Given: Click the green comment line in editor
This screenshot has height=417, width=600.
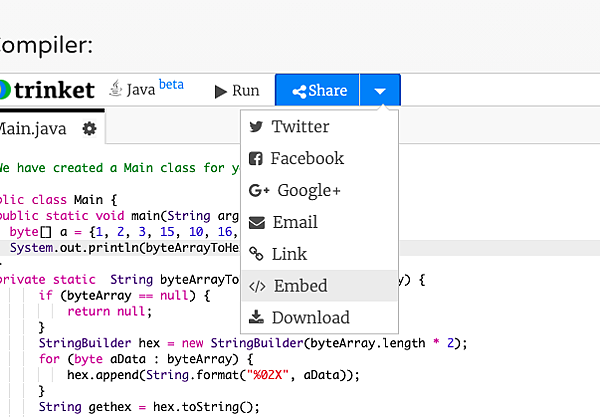Looking at the screenshot, I should tap(119, 168).
